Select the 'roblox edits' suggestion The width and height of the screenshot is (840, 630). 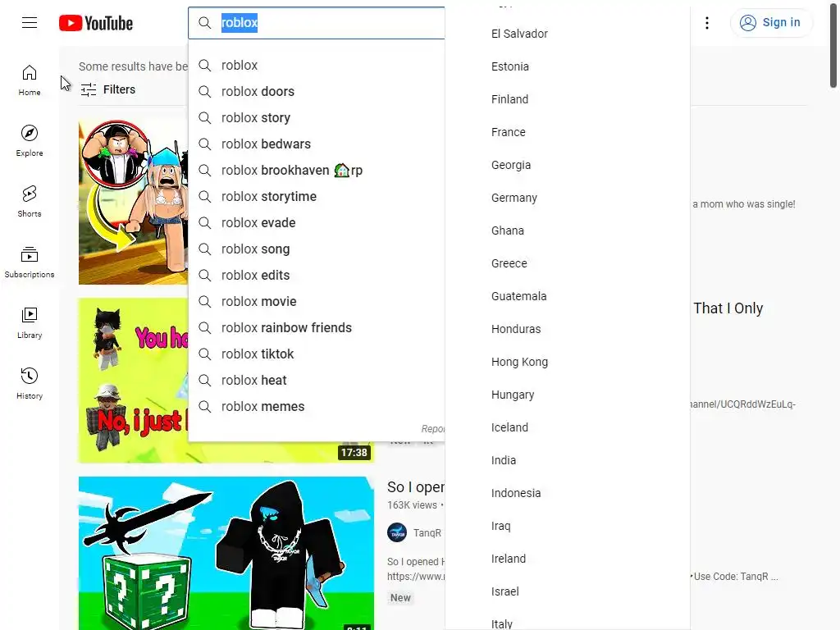pos(317,275)
